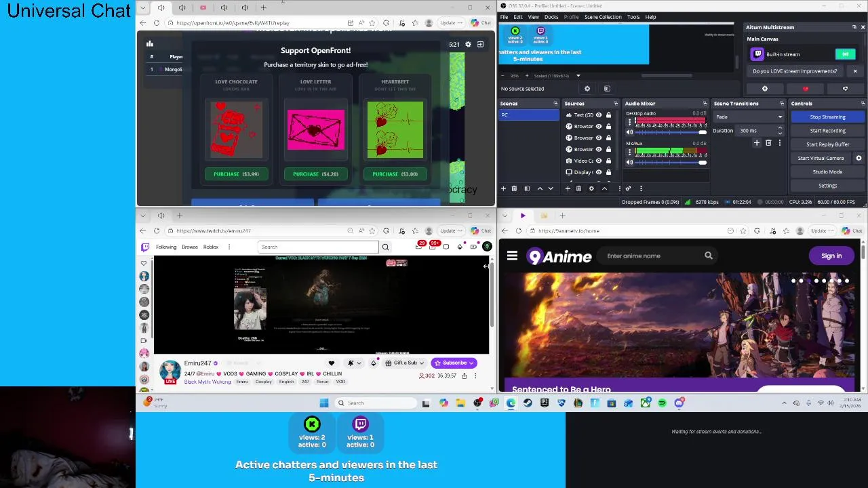Open the OBS Scene Collection menu

pos(603,17)
